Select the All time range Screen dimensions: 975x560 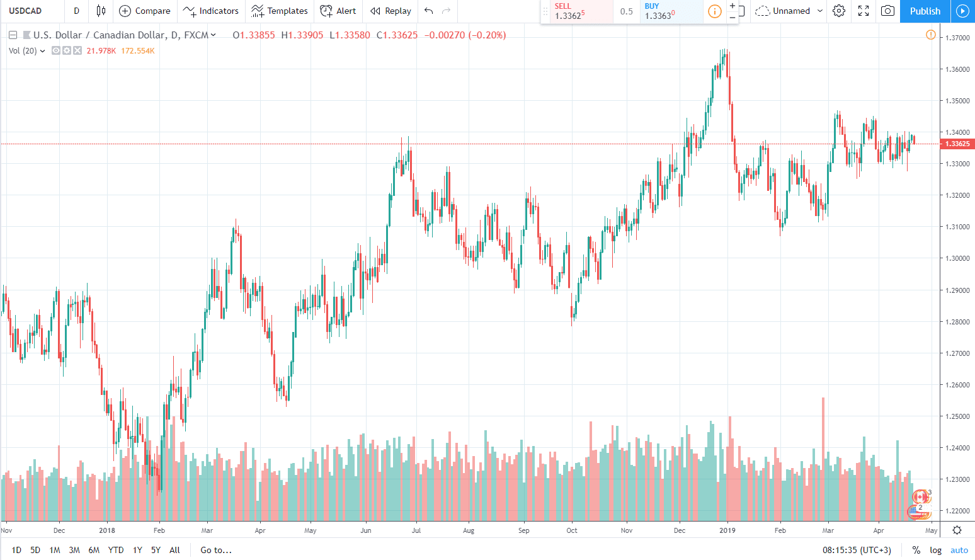click(x=174, y=550)
